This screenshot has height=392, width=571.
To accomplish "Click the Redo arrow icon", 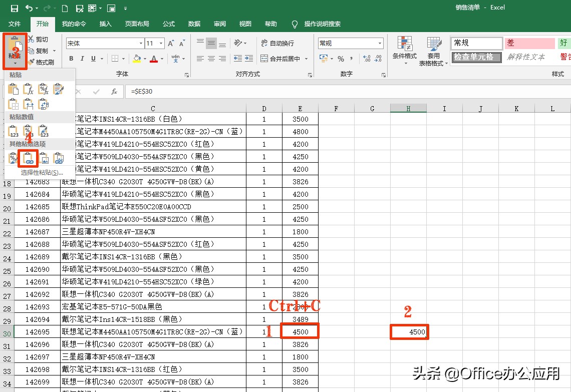I will tap(47, 8).
